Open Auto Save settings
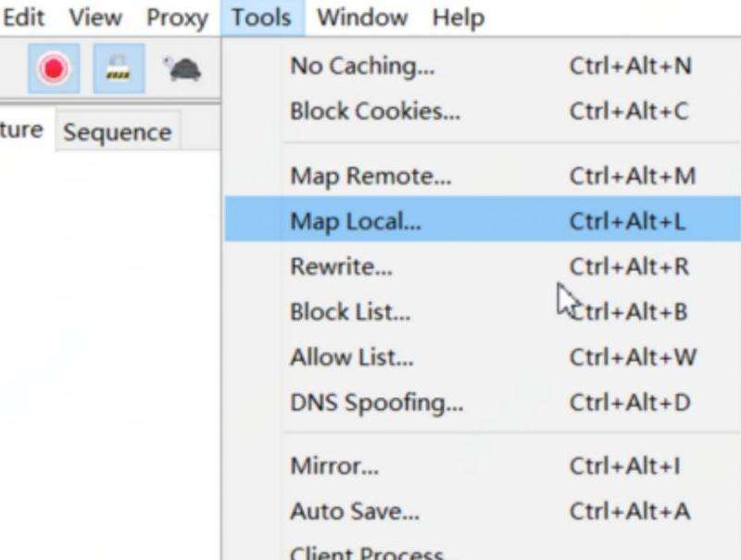This screenshot has height=560, width=741. [354, 511]
